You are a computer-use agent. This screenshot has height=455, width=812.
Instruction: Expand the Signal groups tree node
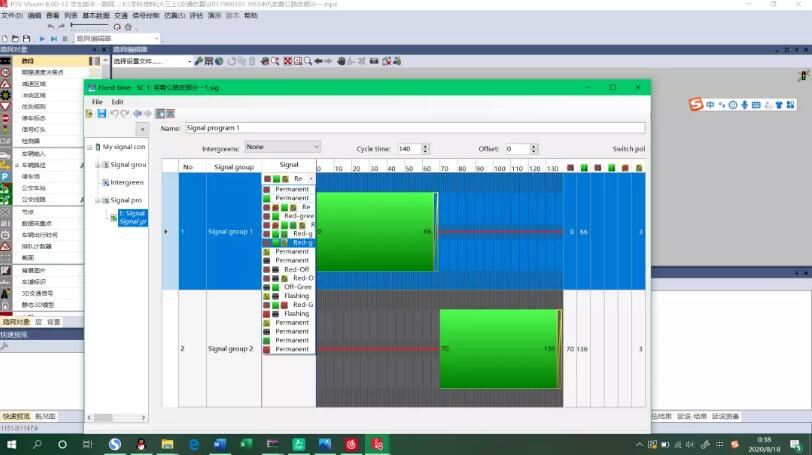98,165
